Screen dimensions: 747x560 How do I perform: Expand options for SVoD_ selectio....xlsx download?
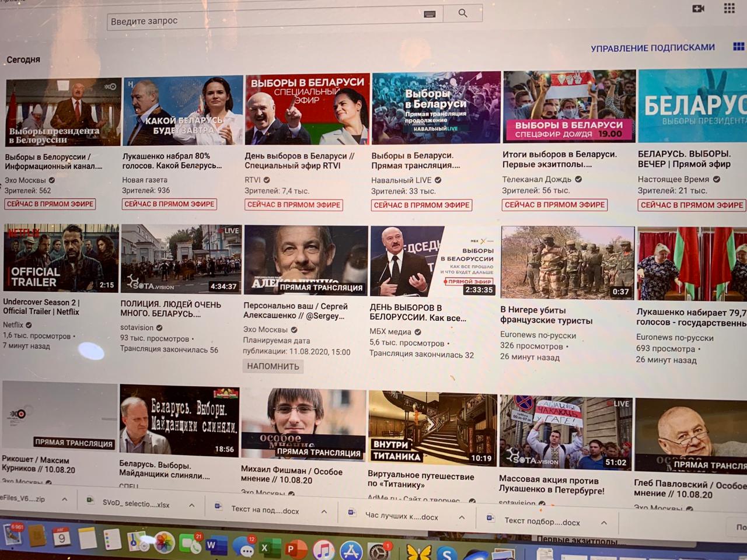(x=191, y=505)
